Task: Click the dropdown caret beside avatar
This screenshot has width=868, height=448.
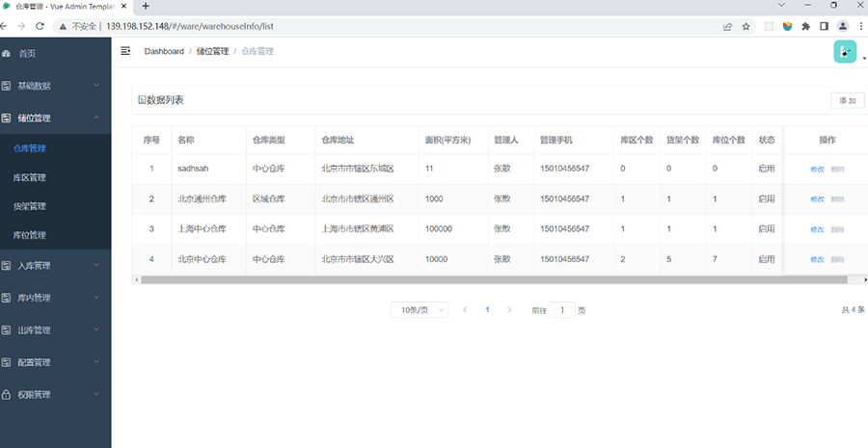Action: pyautogui.click(x=864, y=59)
